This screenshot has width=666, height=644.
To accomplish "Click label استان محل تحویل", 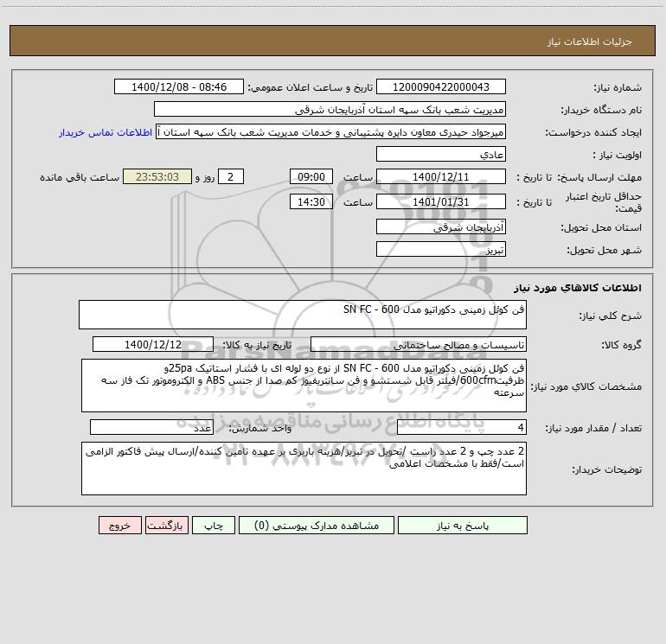I will coord(601,228).
